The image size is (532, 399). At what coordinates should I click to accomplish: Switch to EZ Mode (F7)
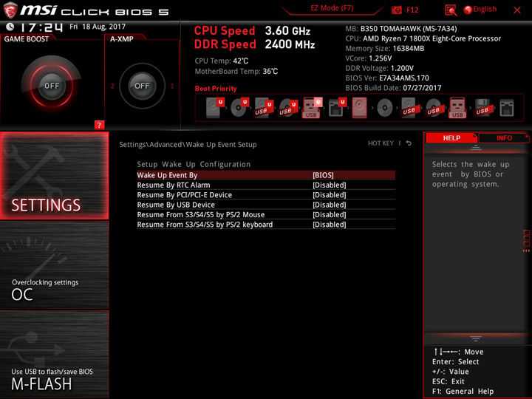(332, 8)
